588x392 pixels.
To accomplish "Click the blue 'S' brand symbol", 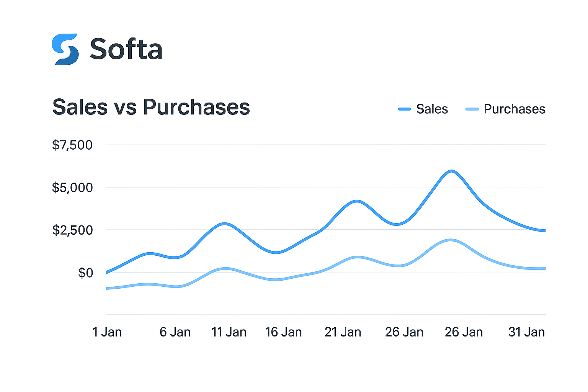I will click(x=66, y=49).
